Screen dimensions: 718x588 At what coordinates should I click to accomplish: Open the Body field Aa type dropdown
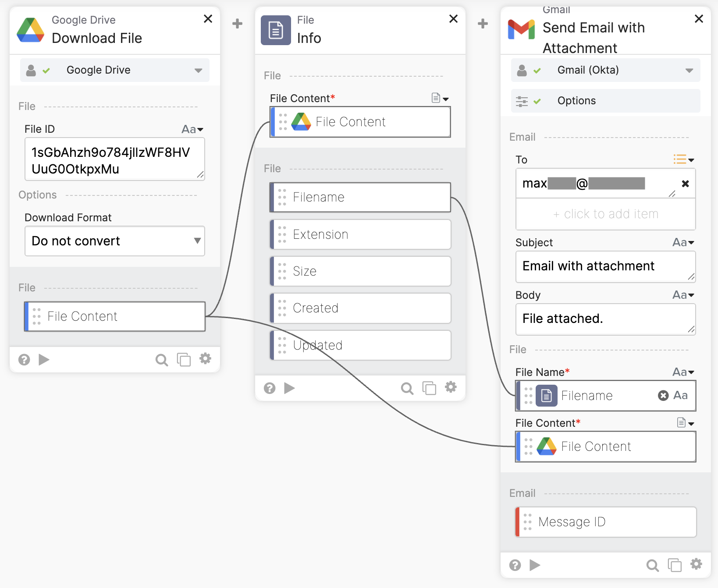683,295
